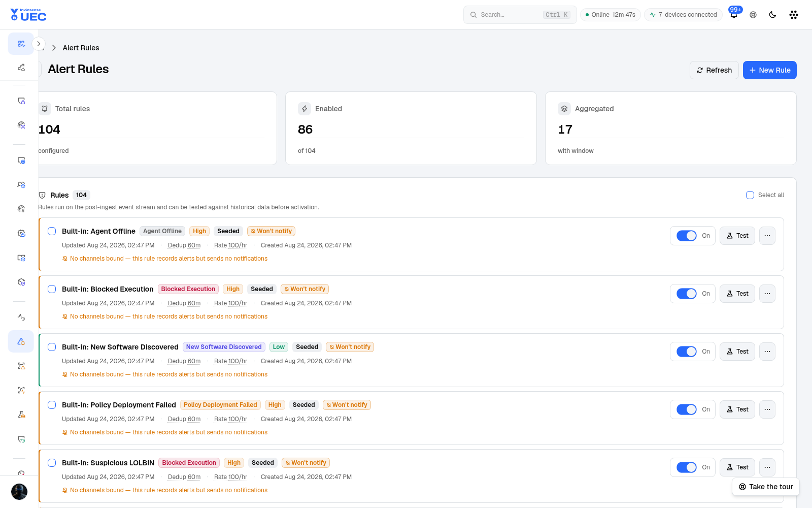Open more options for New Software Discovered rule
Image resolution: width=812 pixels, height=508 pixels.
(767, 352)
